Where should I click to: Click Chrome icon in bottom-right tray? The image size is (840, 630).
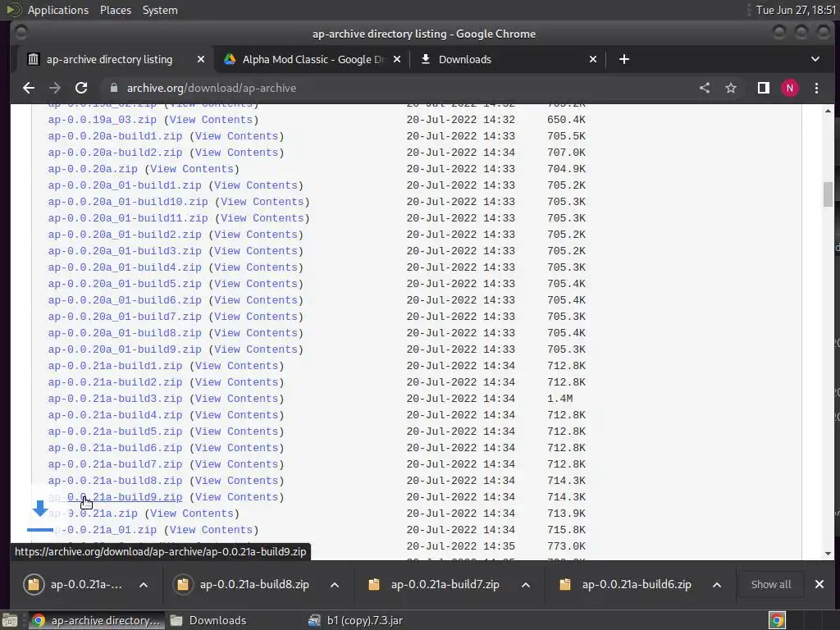777,620
